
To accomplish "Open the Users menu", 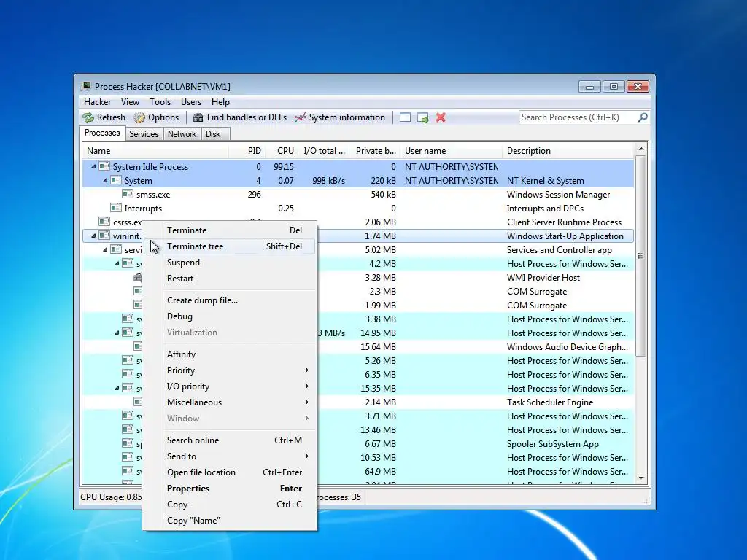I will click(191, 102).
